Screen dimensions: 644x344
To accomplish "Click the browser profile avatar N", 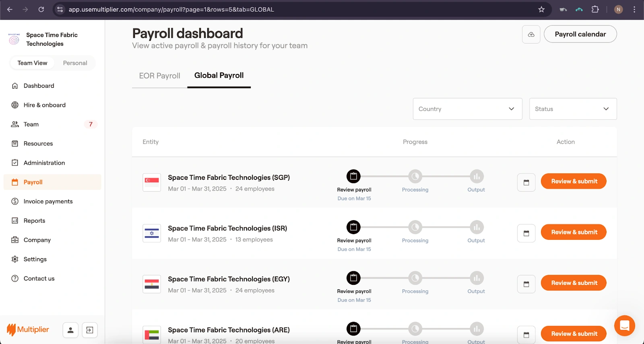I will click(619, 9).
